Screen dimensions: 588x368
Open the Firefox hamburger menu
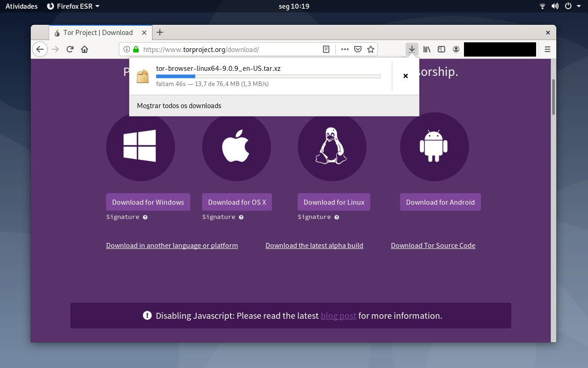[548, 49]
